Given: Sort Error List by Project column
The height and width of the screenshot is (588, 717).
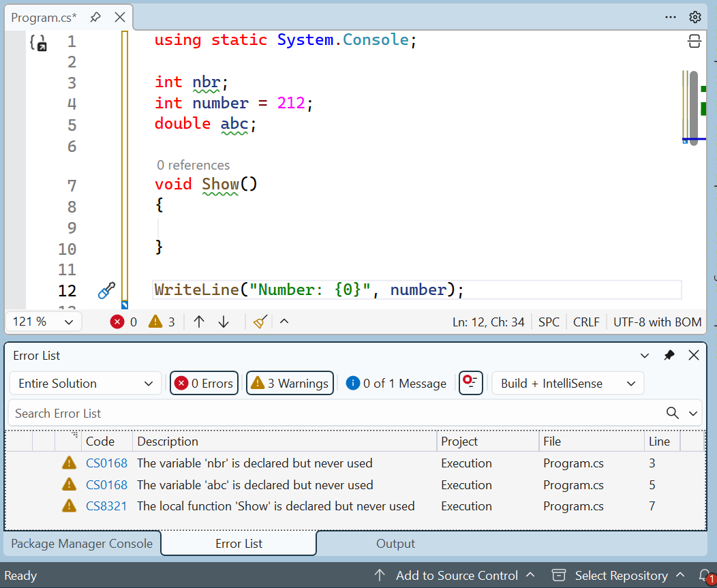Looking at the screenshot, I should [x=487, y=442].
